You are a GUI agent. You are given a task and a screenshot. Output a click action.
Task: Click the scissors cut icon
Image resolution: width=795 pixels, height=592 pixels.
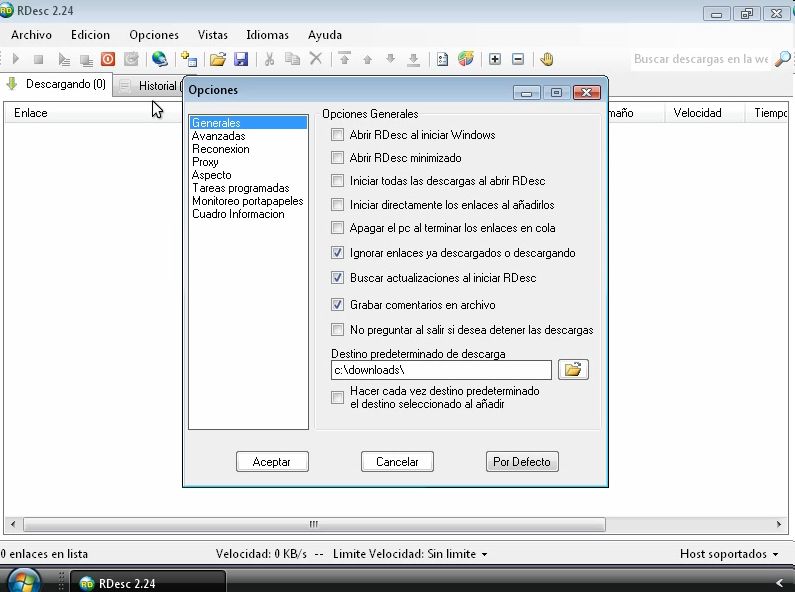[270, 59]
